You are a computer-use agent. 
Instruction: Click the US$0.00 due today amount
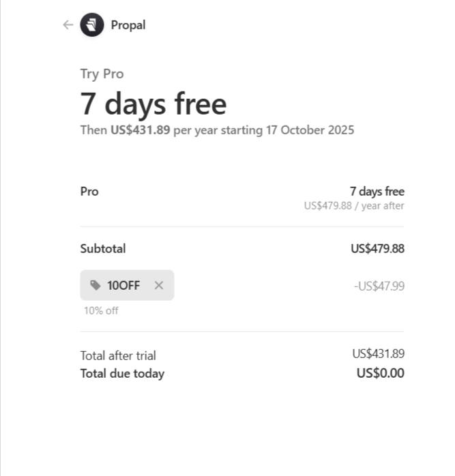pos(380,373)
